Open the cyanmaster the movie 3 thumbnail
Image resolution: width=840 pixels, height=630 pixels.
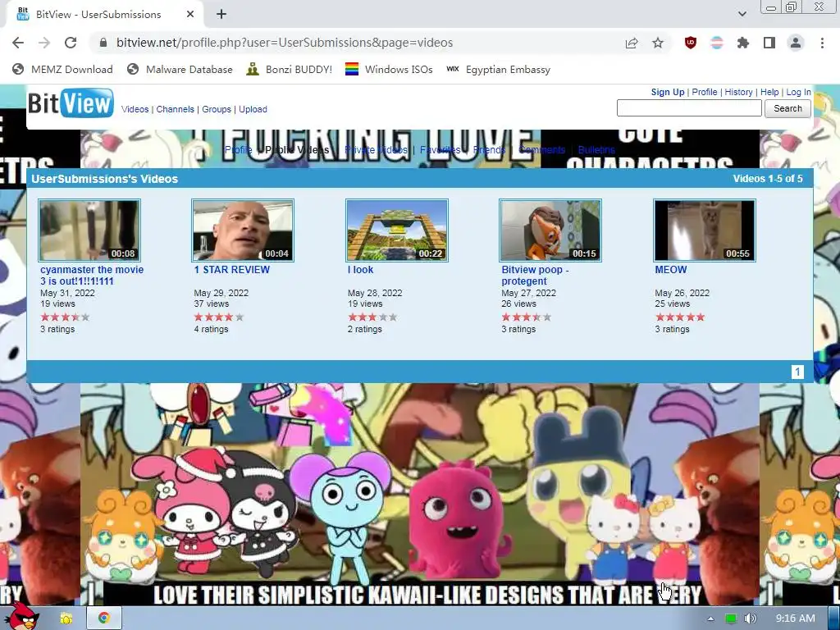click(x=89, y=231)
